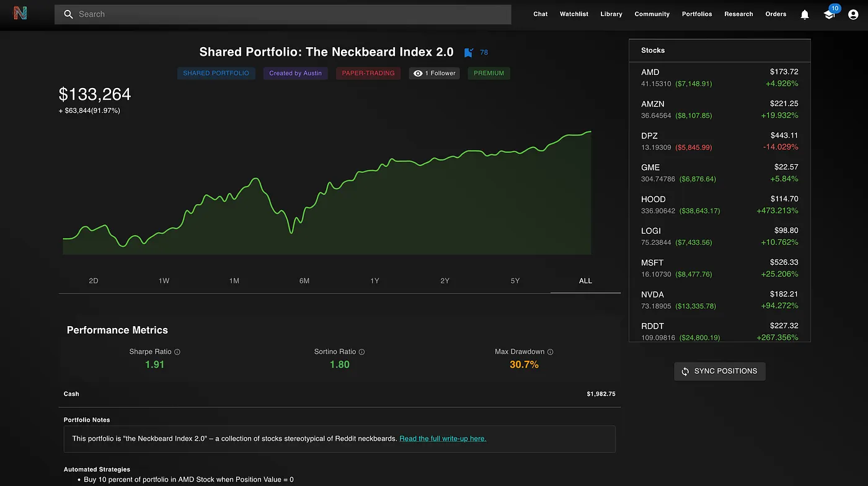This screenshot has height=486, width=868.
Task: Open the Orders page
Action: pos(776,14)
